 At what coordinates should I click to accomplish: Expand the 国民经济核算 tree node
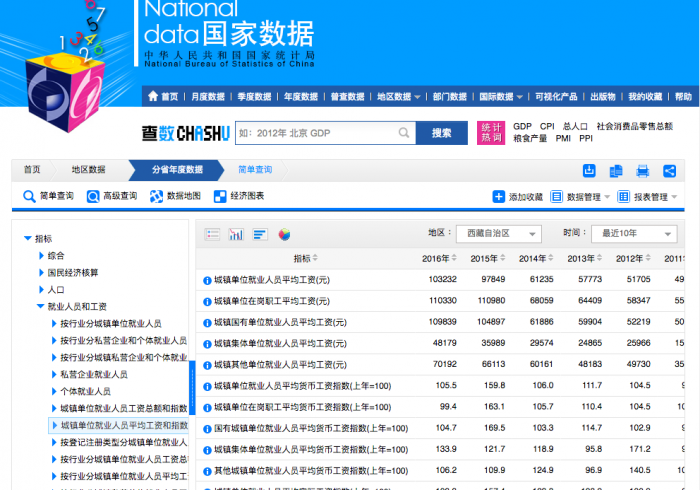coord(41,273)
